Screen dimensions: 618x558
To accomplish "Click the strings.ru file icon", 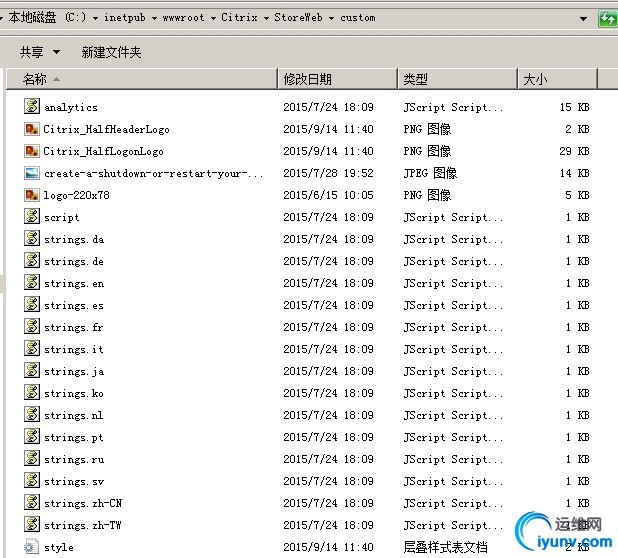I will point(32,459).
